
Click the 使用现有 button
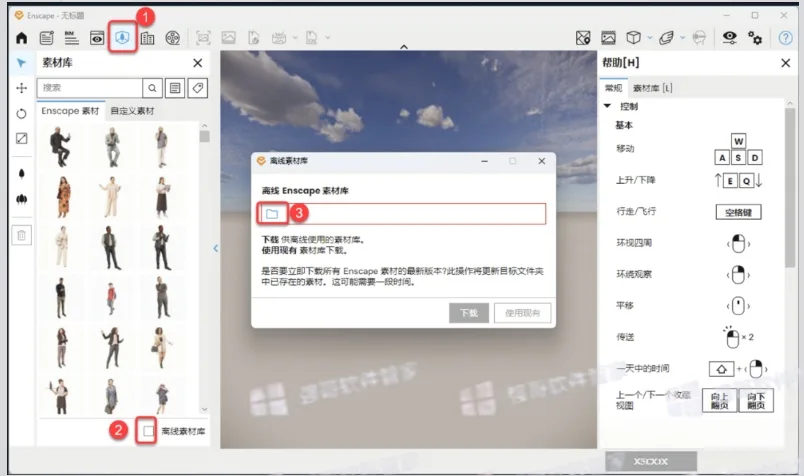click(522, 313)
